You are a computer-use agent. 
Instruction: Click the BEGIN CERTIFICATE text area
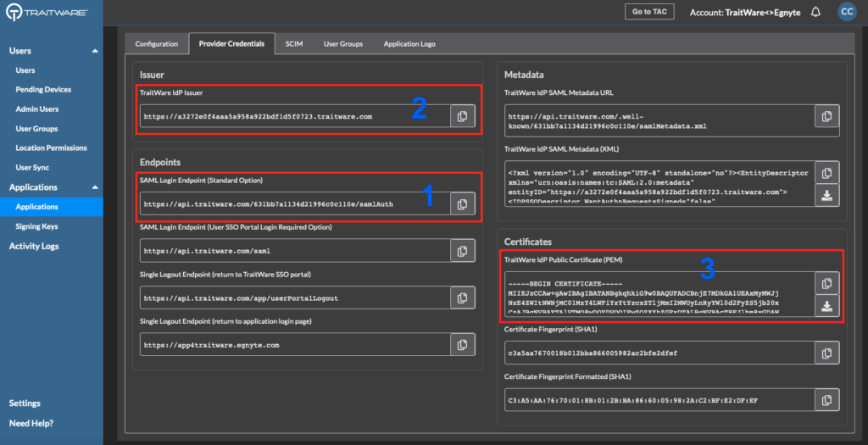coord(659,294)
